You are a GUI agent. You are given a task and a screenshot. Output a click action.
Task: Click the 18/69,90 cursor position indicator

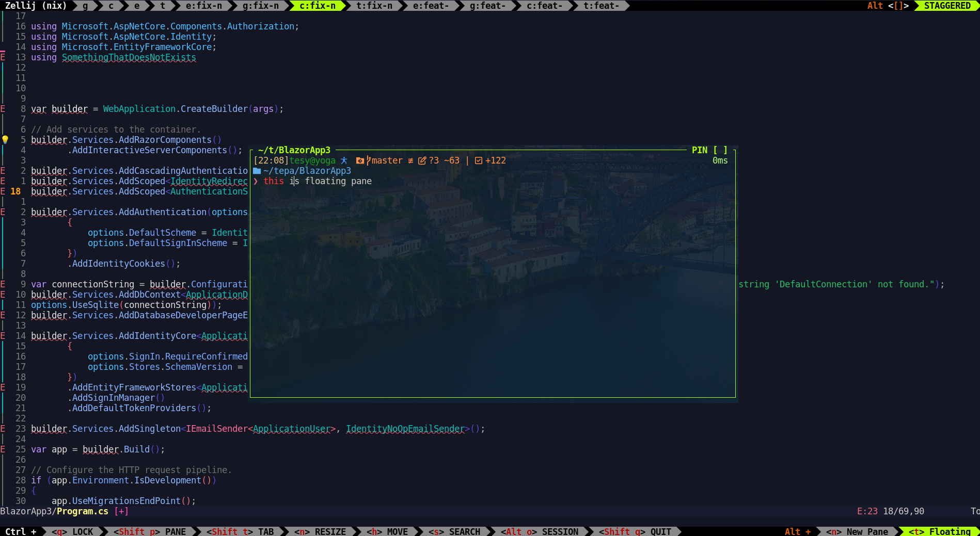coord(904,511)
